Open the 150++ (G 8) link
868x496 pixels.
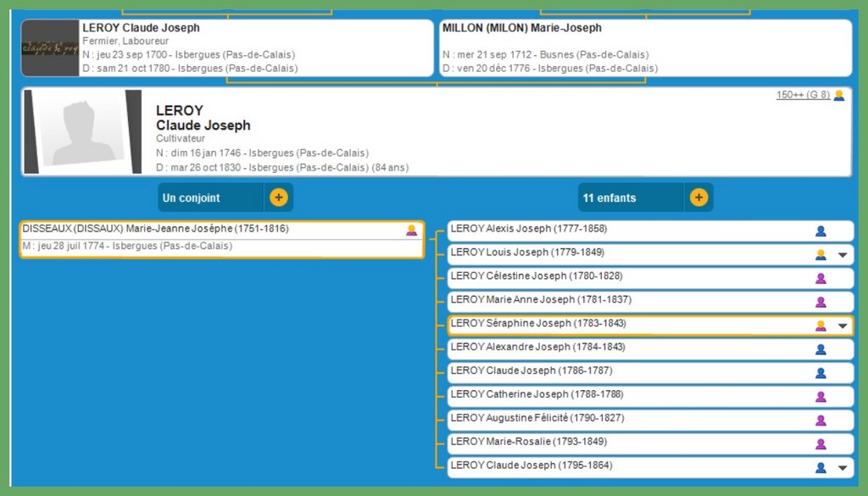pyautogui.click(x=803, y=95)
